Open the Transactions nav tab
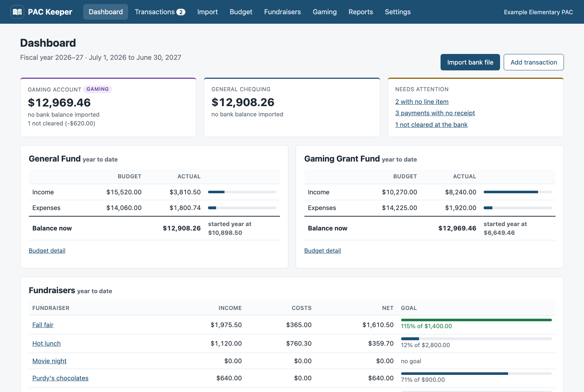This screenshot has height=392, width=584. (x=160, y=12)
